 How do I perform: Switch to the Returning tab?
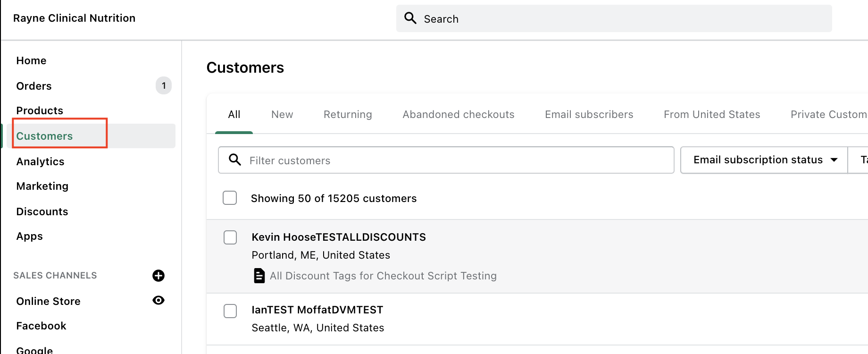click(x=348, y=114)
